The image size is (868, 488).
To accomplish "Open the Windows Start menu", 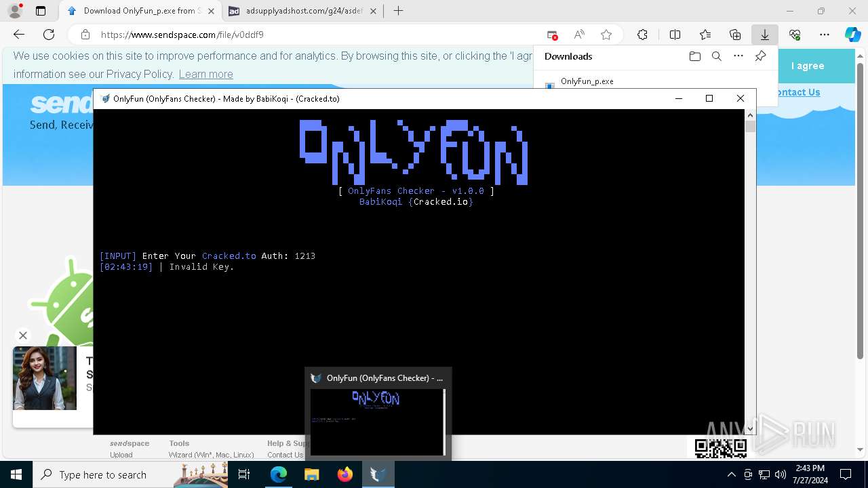I will point(16,474).
